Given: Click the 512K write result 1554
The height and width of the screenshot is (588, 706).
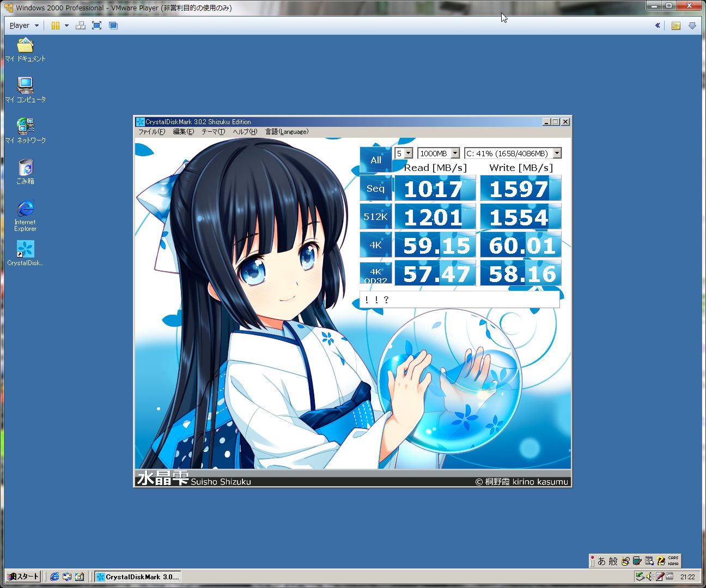Looking at the screenshot, I should [521, 217].
